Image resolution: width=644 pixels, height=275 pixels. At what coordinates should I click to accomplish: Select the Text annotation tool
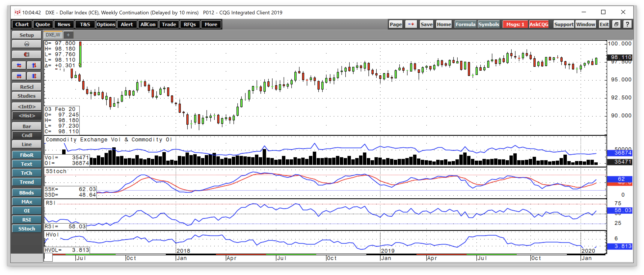[27, 164]
